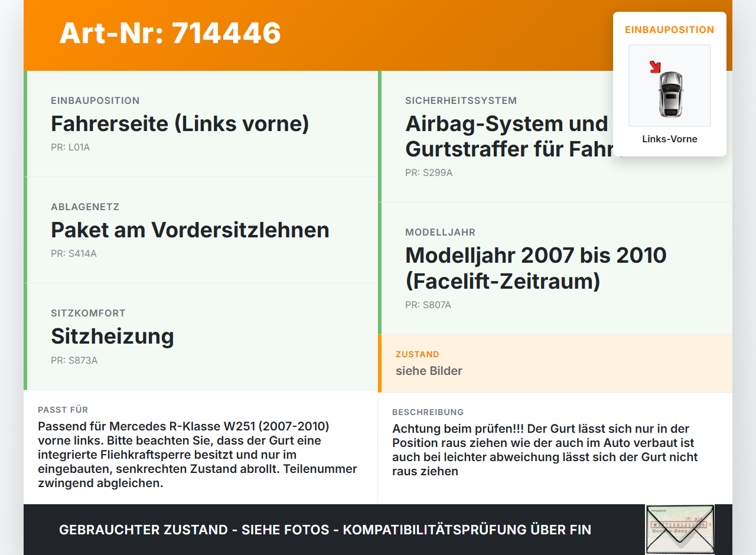Click the PR: S414A code
Viewport: 756px width, 555px height.
74,254
